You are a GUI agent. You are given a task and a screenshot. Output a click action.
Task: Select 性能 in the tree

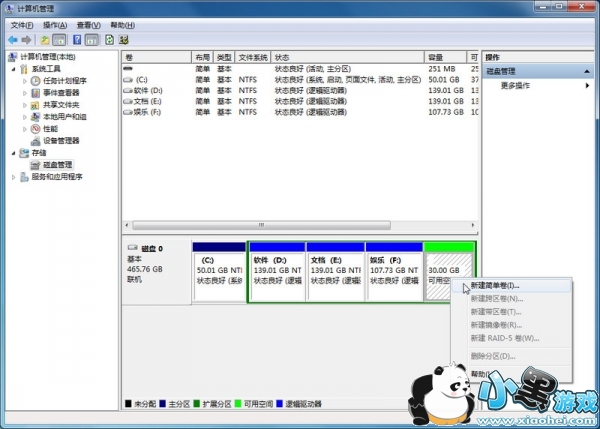[51, 129]
